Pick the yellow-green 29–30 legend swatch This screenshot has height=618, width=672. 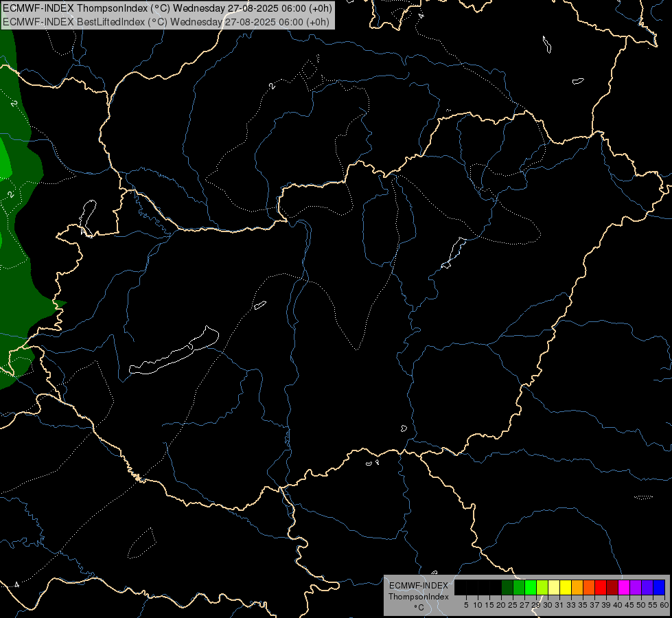[x=542, y=587]
